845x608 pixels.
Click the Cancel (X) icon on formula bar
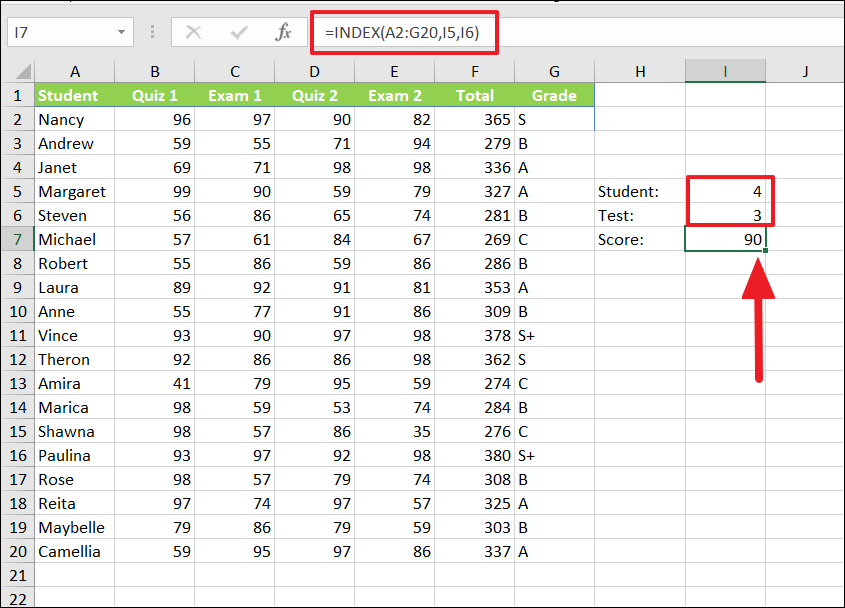coord(193,31)
